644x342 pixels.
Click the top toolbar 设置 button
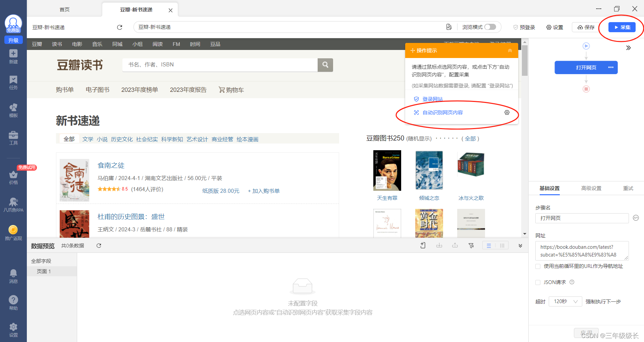point(554,27)
